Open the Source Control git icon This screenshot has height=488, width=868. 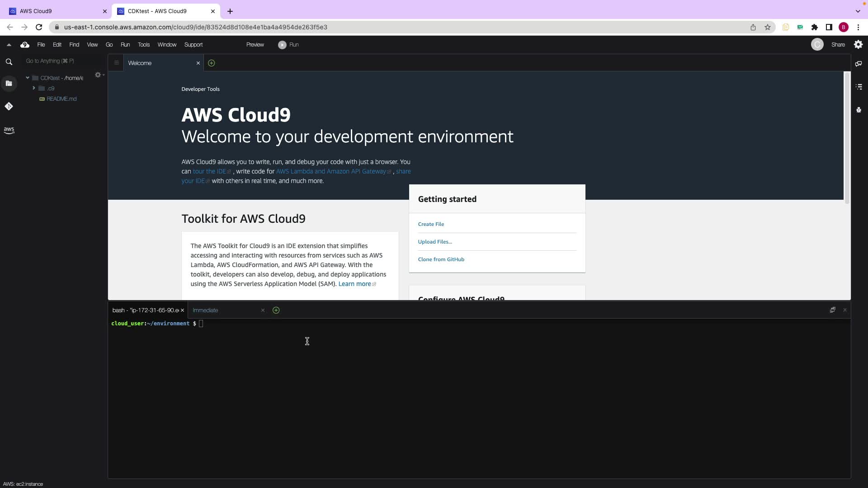pyautogui.click(x=9, y=106)
